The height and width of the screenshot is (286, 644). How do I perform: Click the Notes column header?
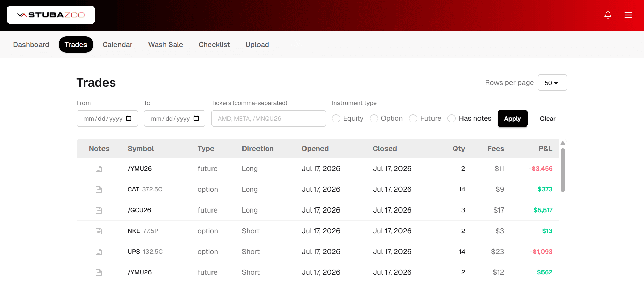(99, 149)
